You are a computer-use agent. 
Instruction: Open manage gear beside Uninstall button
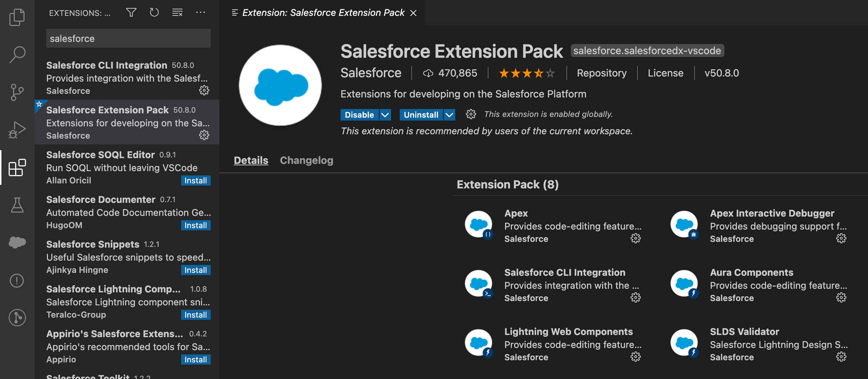pos(471,114)
